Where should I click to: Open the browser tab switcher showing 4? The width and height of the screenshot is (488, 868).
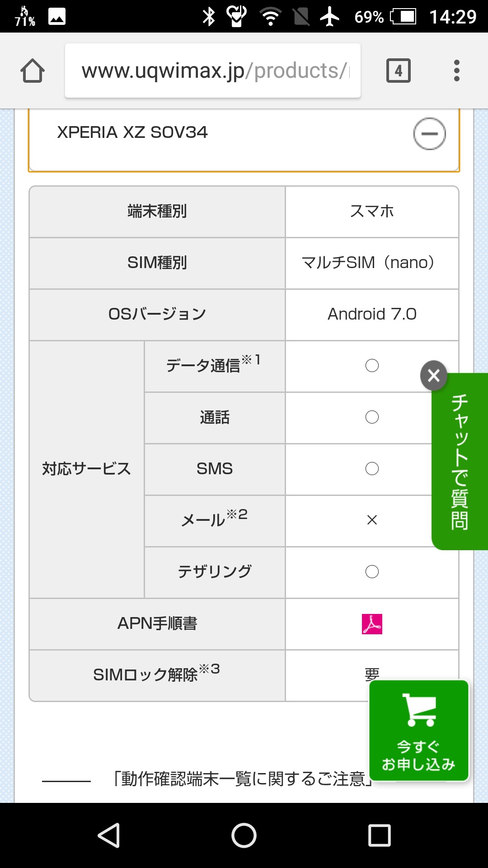[x=398, y=71]
